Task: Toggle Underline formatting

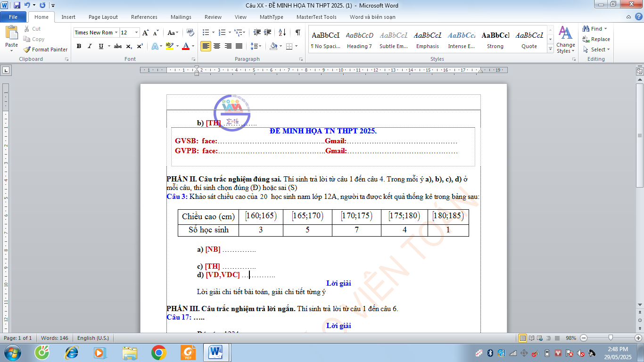Action: pos(101,46)
